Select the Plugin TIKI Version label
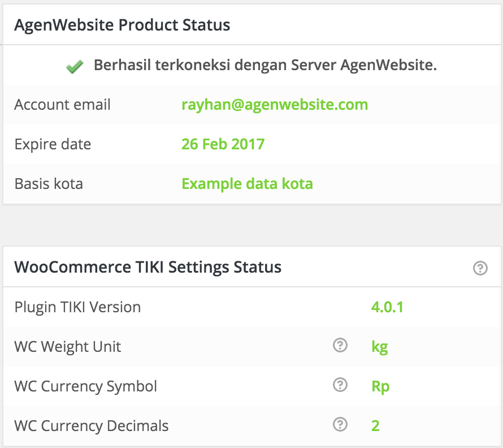503x448 pixels. [x=77, y=307]
